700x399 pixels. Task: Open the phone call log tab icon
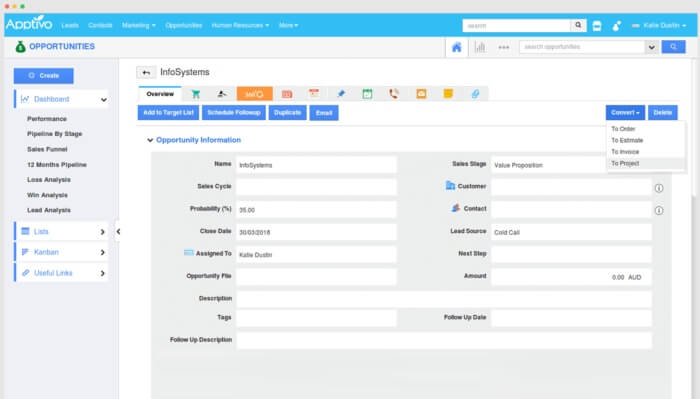tap(394, 94)
